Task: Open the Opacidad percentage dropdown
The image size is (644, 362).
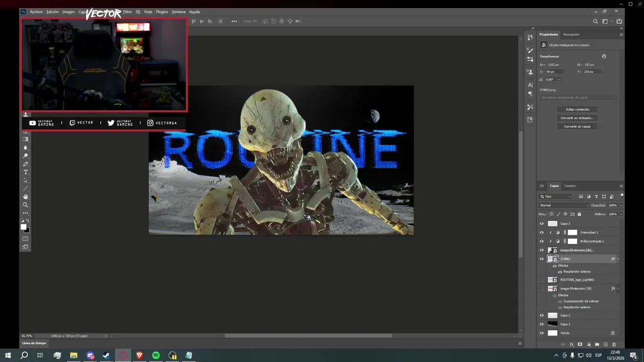Action: click(620, 205)
